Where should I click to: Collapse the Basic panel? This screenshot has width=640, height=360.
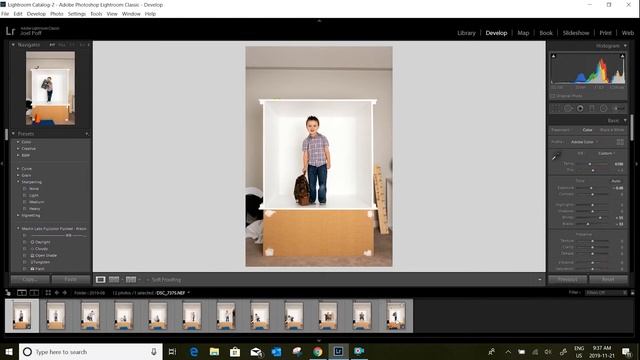[625, 120]
